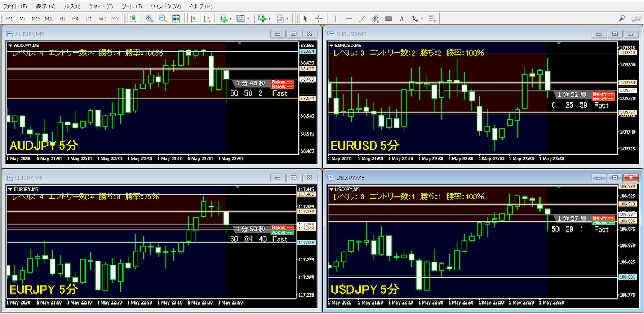Toggle chart auto scroll

[x=194, y=18]
